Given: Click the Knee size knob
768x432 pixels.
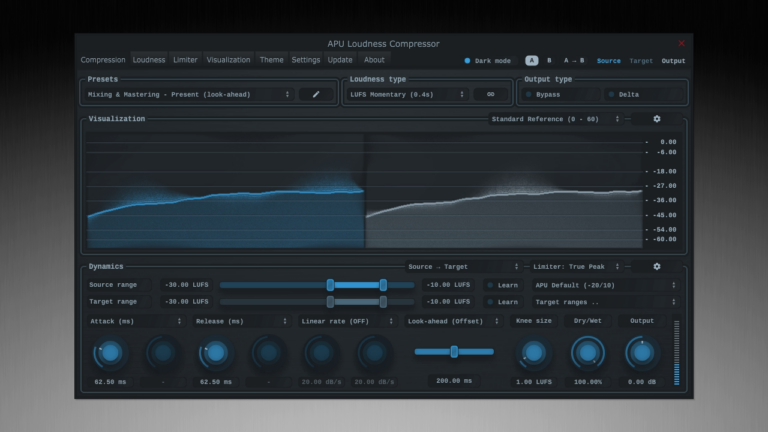Looking at the screenshot, I should pos(533,353).
